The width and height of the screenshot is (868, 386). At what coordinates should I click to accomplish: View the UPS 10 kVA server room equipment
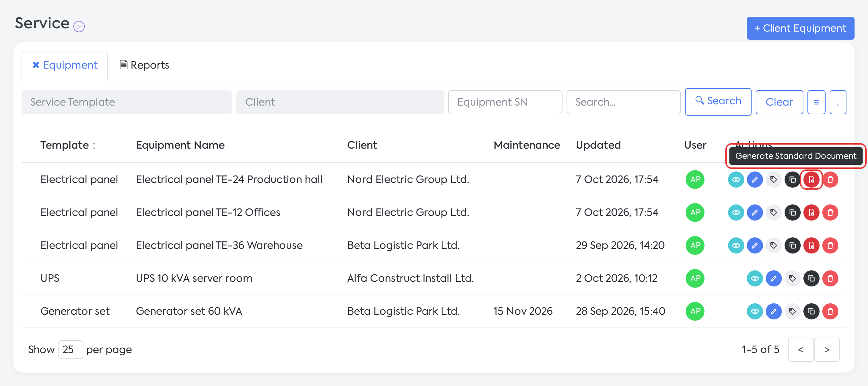pyautogui.click(x=755, y=278)
